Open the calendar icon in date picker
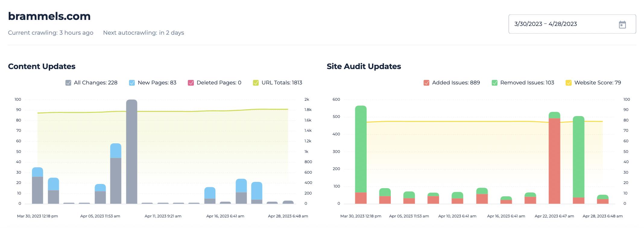This screenshot has width=644, height=228. (x=622, y=24)
